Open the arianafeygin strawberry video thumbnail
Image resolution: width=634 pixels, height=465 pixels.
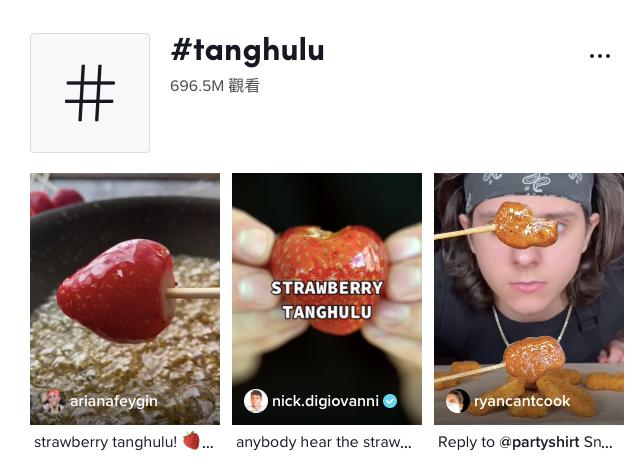coord(125,299)
